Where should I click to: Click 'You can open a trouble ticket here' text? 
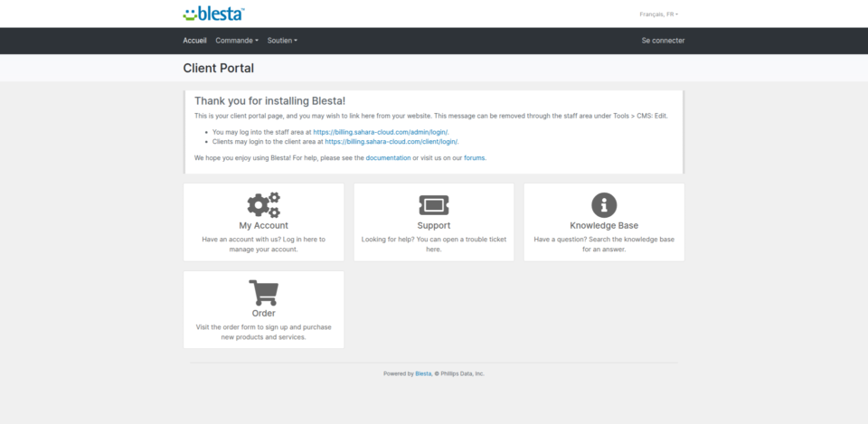463,245
